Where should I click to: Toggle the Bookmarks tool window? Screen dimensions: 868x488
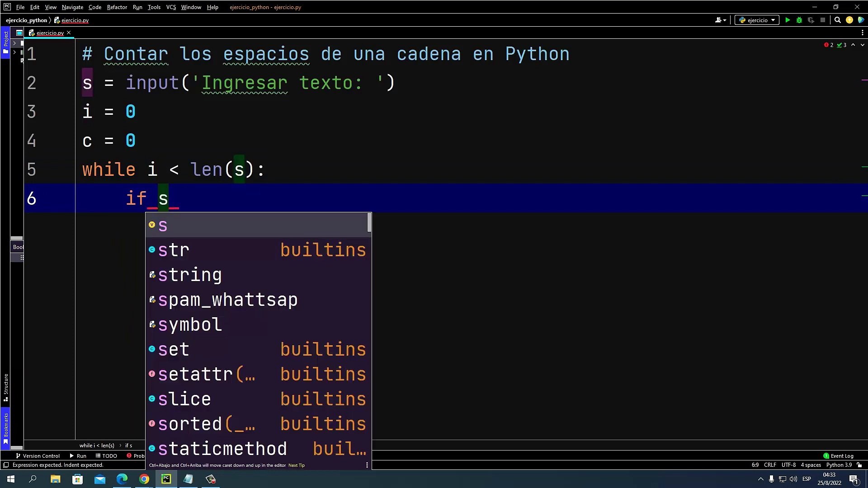tap(5, 427)
